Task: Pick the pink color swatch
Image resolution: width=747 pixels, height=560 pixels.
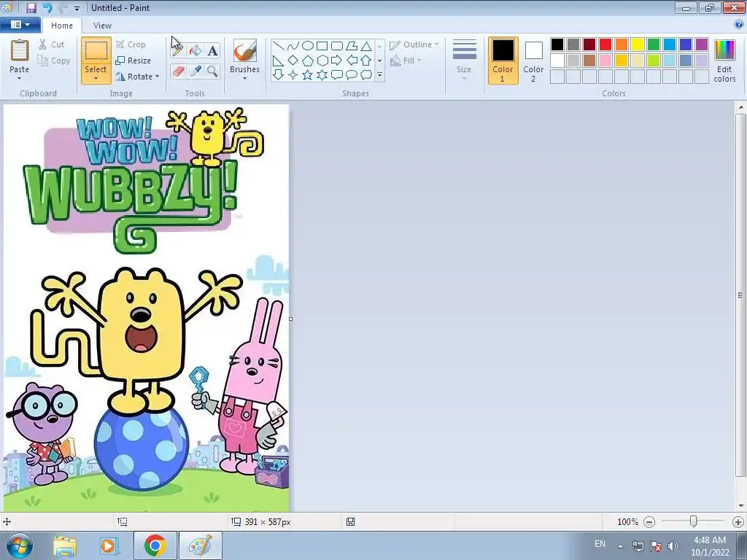Action: pyautogui.click(x=605, y=61)
